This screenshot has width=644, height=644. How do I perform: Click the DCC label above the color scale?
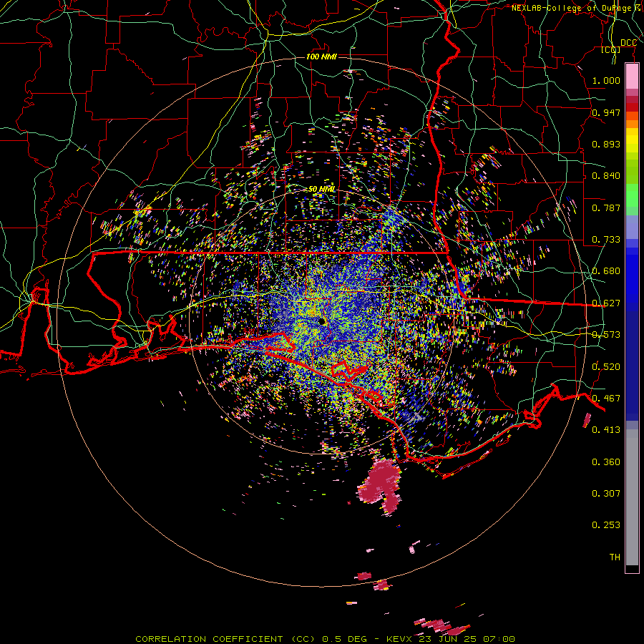[628, 43]
